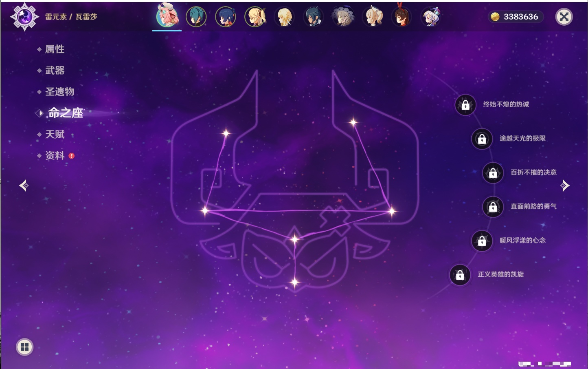Screen dimensions: 588x369
Task: Select the 命之座 constellation page
Action: point(65,113)
